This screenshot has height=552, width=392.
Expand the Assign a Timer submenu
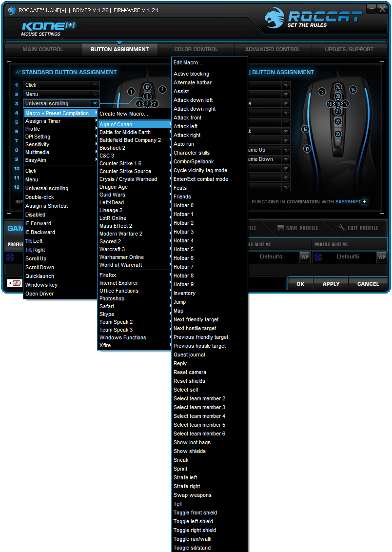60,121
